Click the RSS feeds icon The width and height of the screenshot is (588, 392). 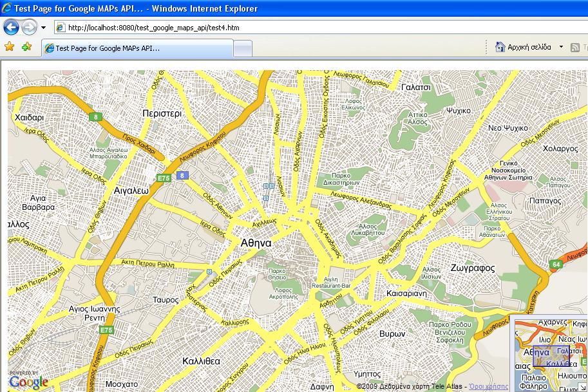[x=575, y=48]
